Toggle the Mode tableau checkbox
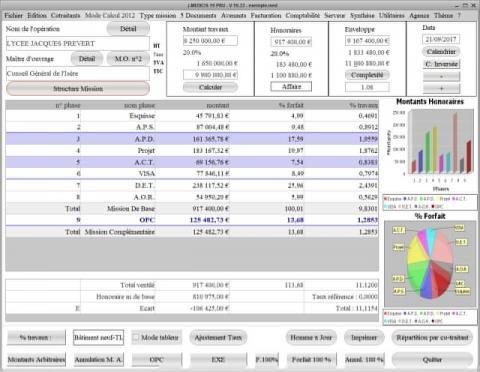480x372 pixels. [x=136, y=337]
